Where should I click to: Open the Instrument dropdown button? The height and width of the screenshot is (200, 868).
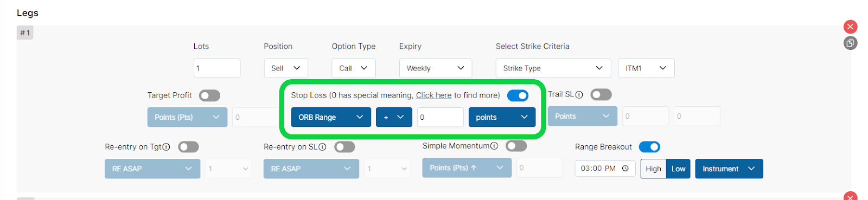(x=729, y=169)
